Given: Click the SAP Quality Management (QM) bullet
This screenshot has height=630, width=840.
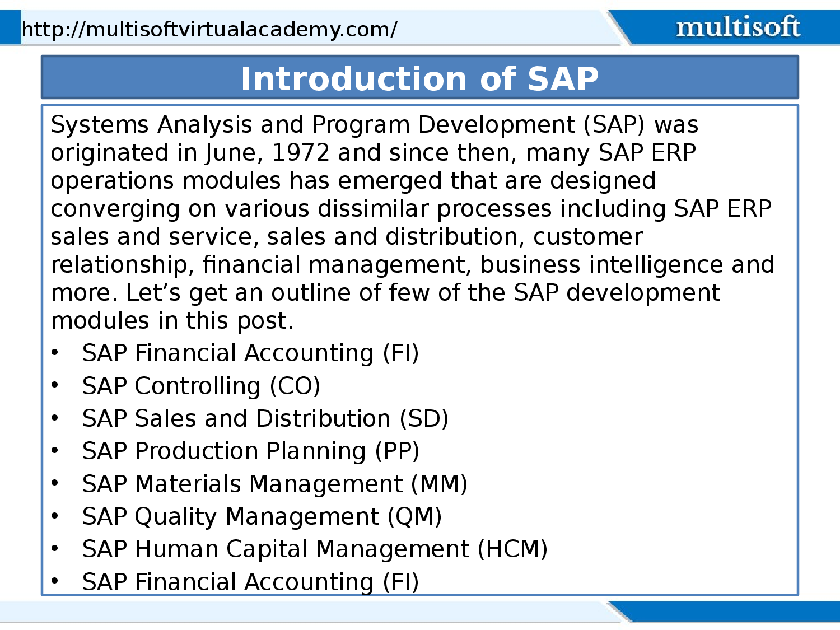Looking at the screenshot, I should click(262, 516).
